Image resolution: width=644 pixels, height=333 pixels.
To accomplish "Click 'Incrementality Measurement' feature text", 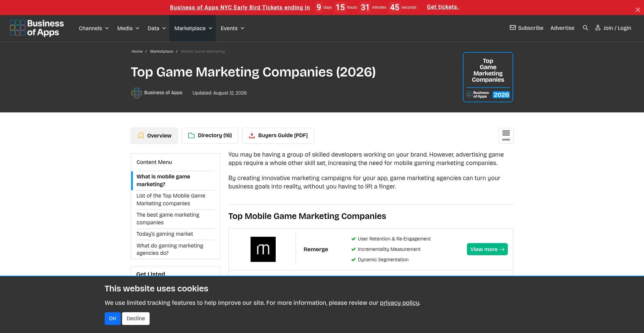I will (x=389, y=249).
